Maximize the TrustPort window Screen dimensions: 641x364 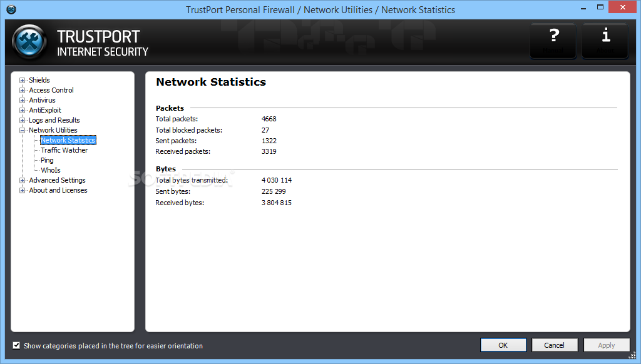[x=600, y=8]
